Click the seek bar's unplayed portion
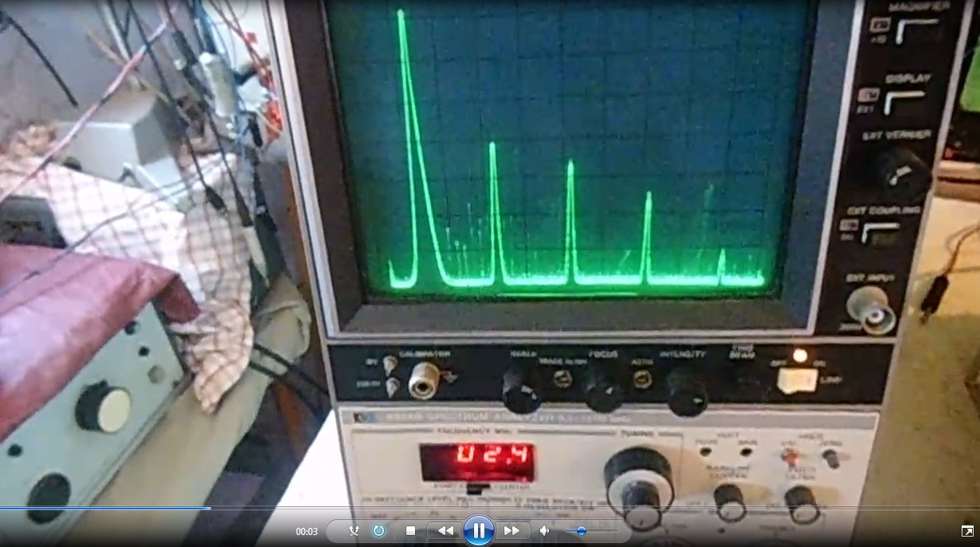The image size is (980, 547). (x=558, y=508)
